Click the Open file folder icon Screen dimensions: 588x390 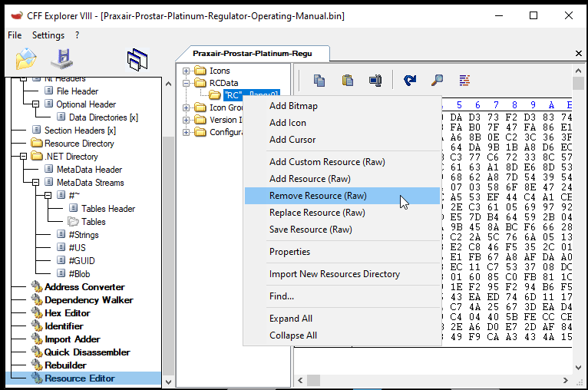[x=25, y=60]
